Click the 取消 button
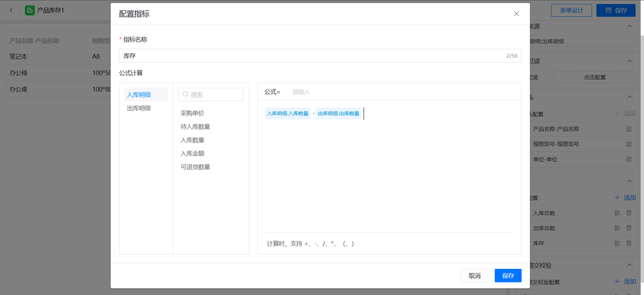The width and height of the screenshot is (644, 295). click(x=474, y=276)
